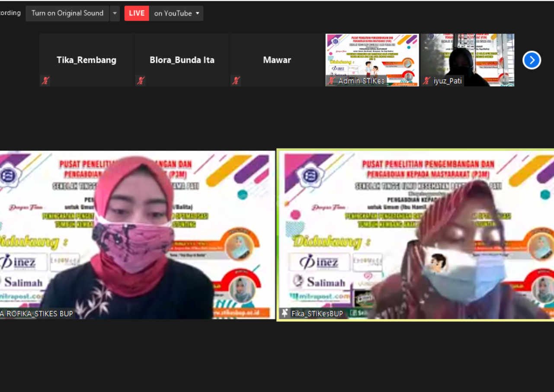Click the muted mic icon on iyuz_Pati
554x392 pixels.
point(427,81)
